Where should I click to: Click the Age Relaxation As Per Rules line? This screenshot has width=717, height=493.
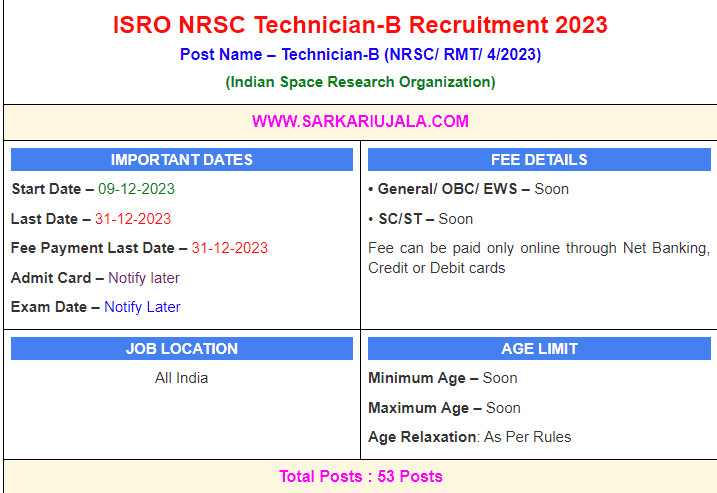(469, 437)
